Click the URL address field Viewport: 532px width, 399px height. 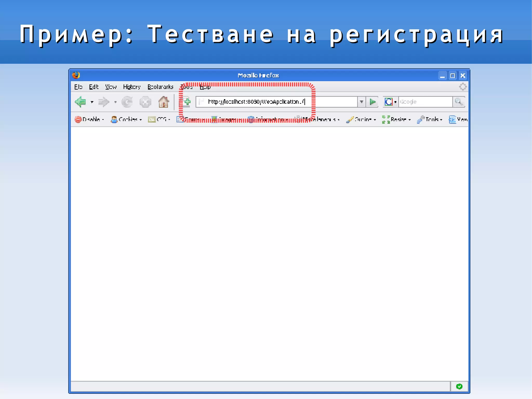click(277, 102)
